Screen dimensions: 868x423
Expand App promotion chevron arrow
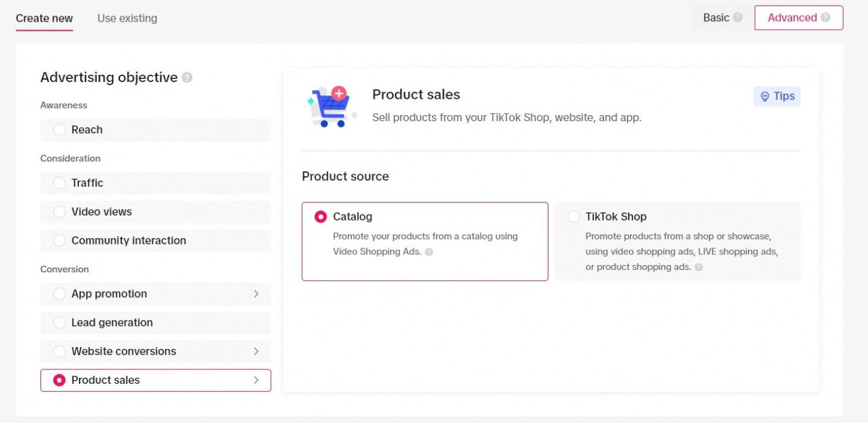(256, 294)
